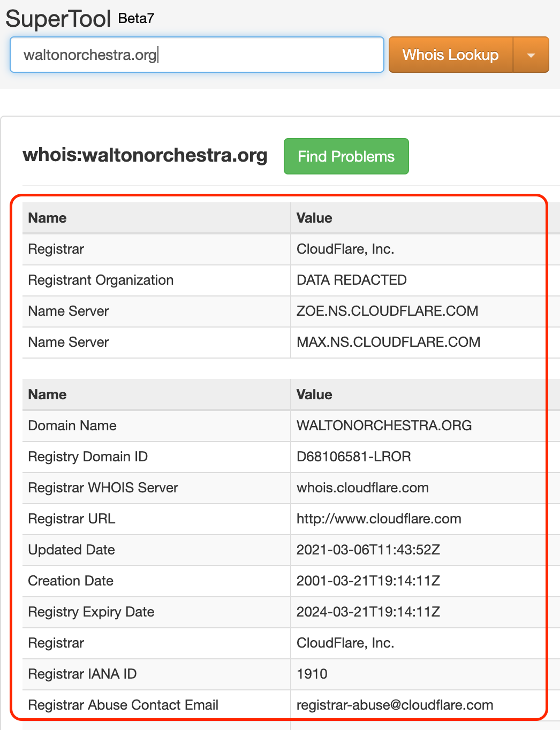
Task: Select the 2024-03-21T19:14:11Z value
Action: coord(368,612)
